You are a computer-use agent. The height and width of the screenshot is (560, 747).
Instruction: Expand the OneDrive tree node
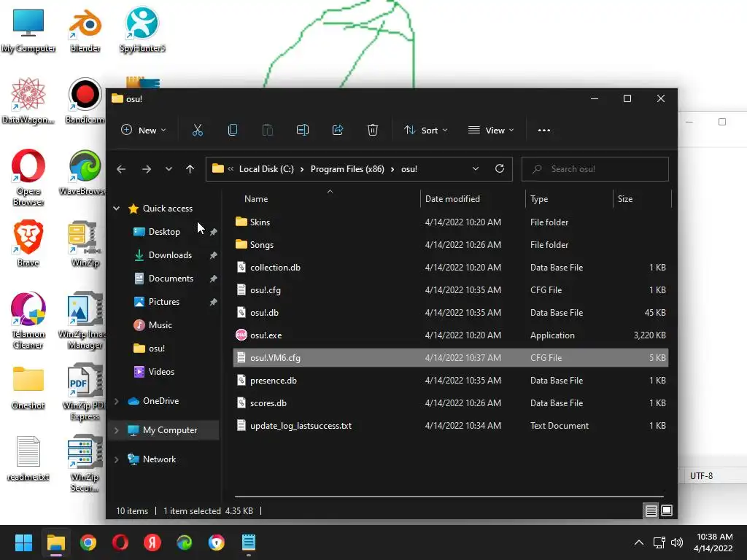coord(116,401)
